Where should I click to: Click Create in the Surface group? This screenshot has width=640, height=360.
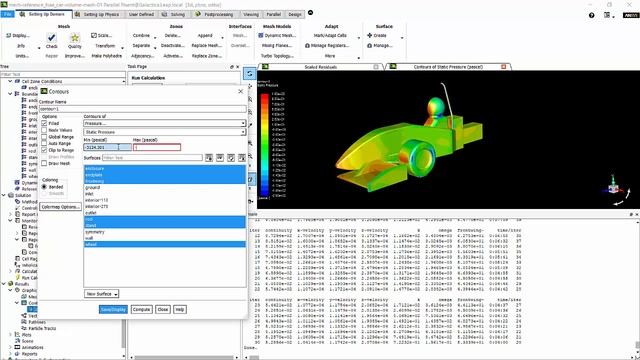pyautogui.click(x=377, y=36)
